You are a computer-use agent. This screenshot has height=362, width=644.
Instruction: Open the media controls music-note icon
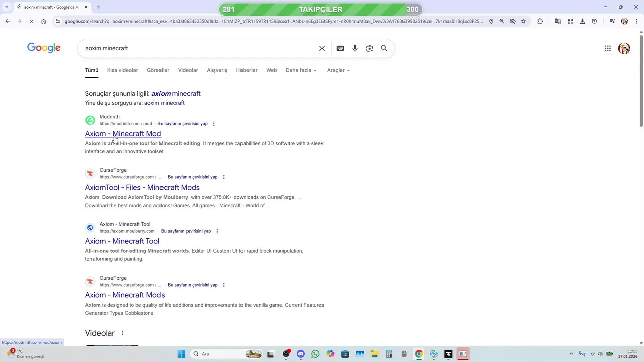pos(612,21)
